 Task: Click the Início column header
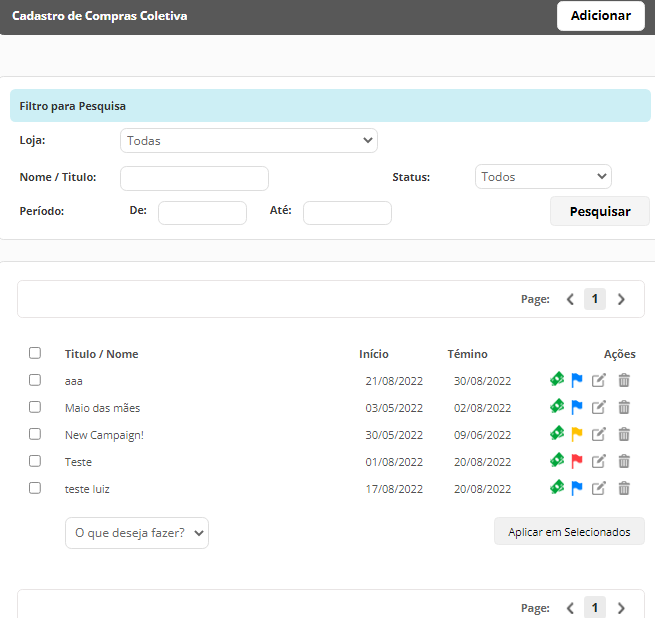pos(374,354)
